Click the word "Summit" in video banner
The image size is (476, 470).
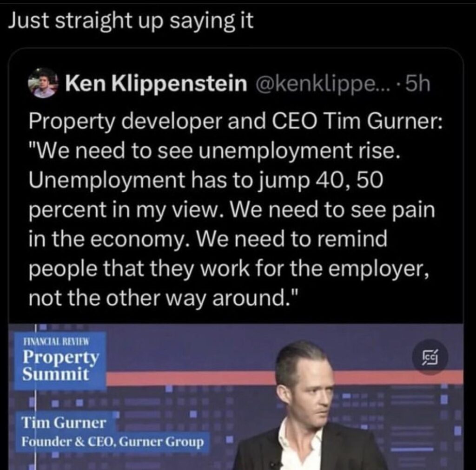tap(56, 373)
